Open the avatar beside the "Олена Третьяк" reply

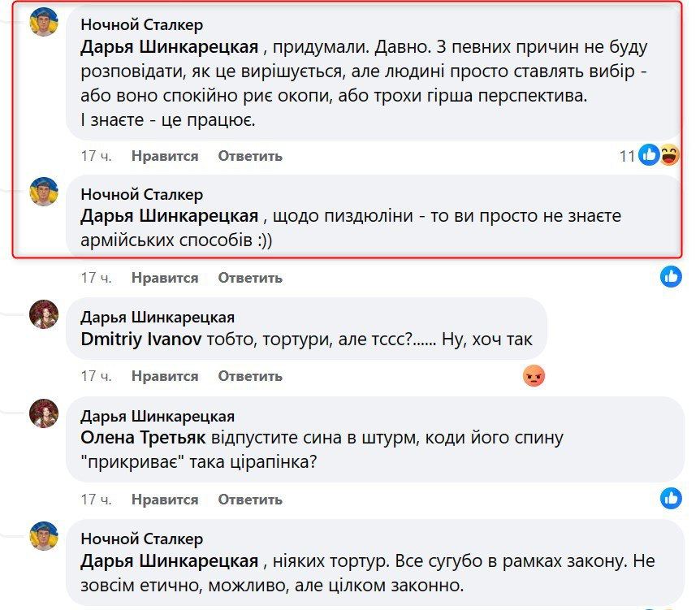click(x=44, y=413)
